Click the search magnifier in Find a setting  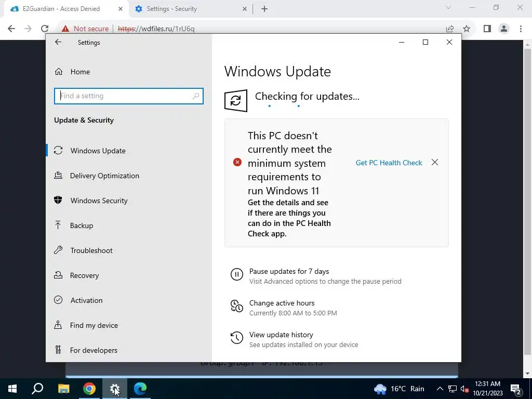tap(196, 96)
